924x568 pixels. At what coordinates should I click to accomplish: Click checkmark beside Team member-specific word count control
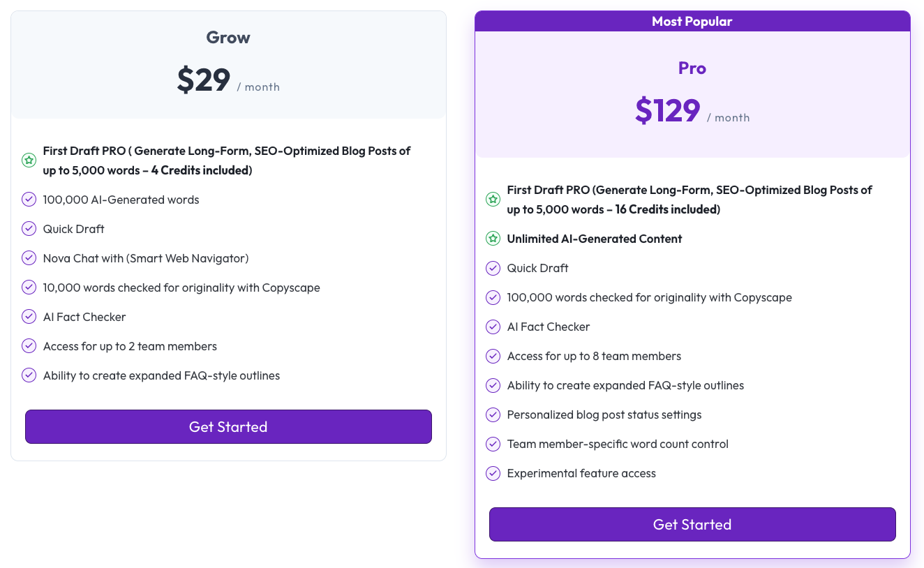[493, 444]
